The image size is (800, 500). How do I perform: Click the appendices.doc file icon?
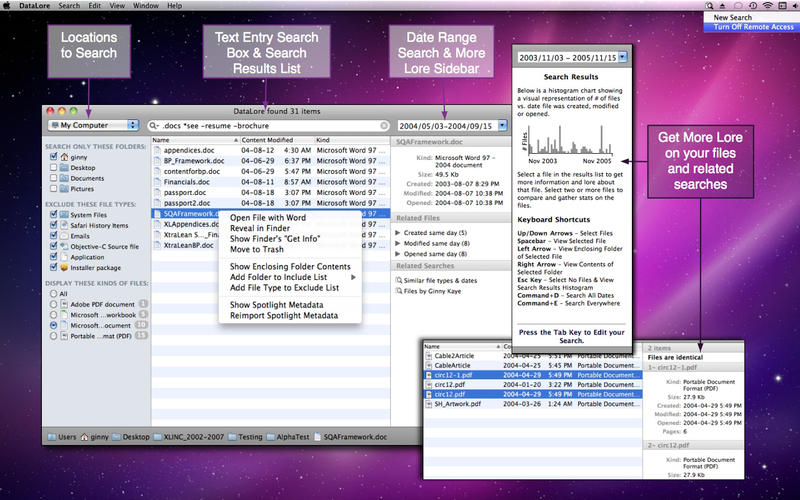157,151
